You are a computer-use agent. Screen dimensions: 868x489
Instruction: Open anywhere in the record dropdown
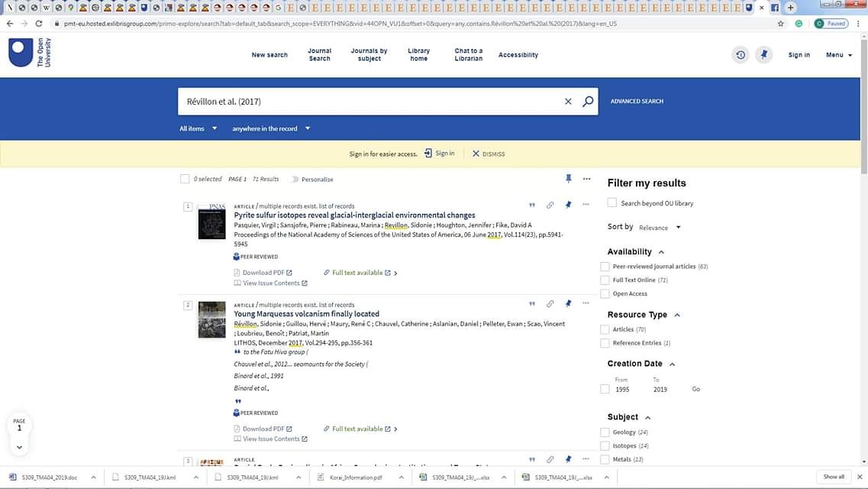coord(271,128)
